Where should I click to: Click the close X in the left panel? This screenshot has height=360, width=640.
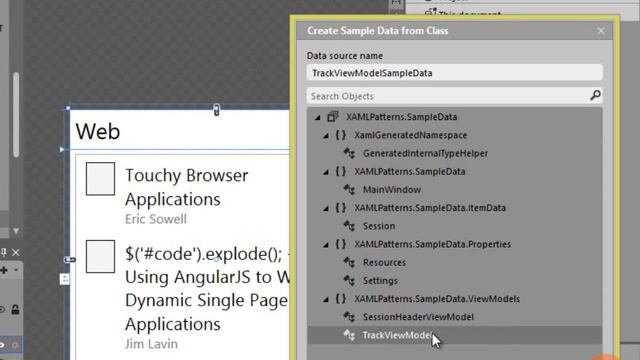(x=16, y=253)
